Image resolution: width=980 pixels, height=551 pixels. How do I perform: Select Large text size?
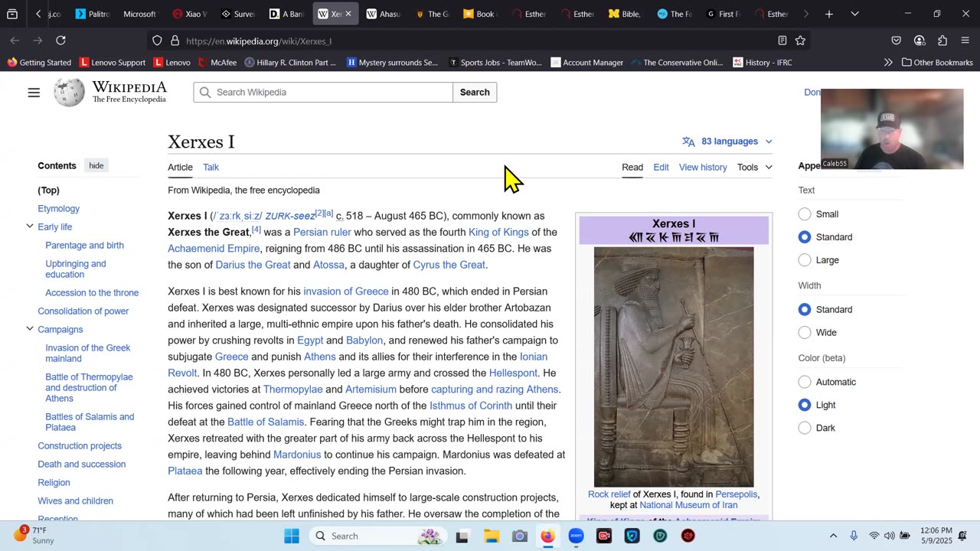click(x=805, y=260)
